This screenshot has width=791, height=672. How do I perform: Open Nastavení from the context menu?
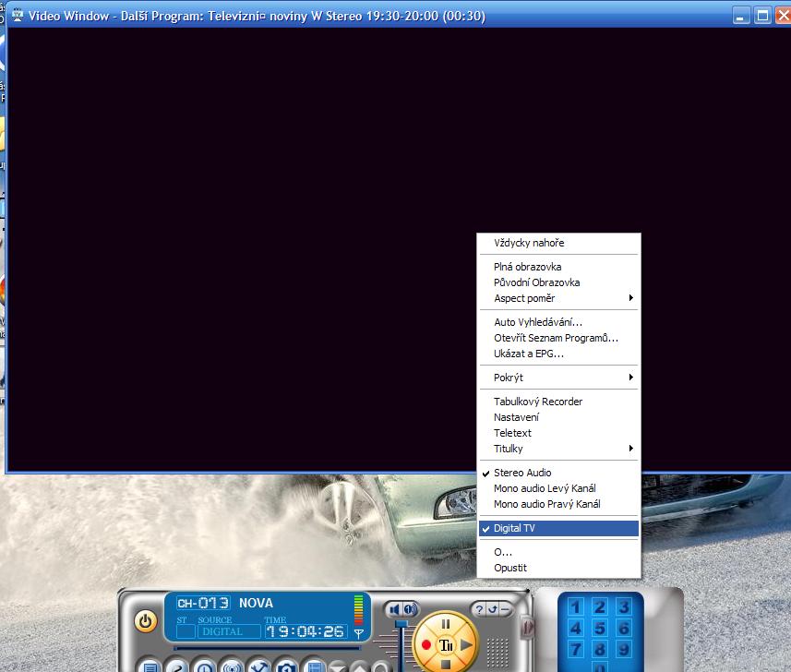pyautogui.click(x=517, y=417)
